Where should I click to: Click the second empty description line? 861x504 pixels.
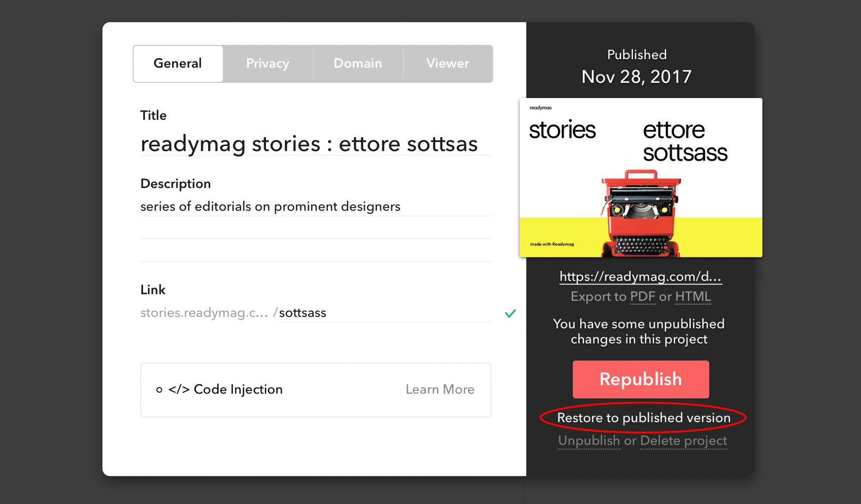tap(315, 251)
